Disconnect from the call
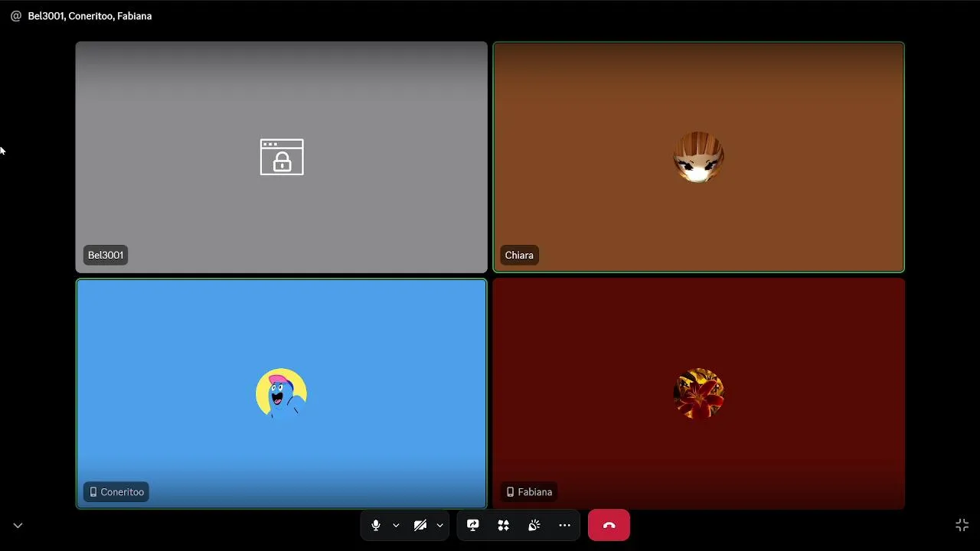The width and height of the screenshot is (980, 551). (x=609, y=526)
